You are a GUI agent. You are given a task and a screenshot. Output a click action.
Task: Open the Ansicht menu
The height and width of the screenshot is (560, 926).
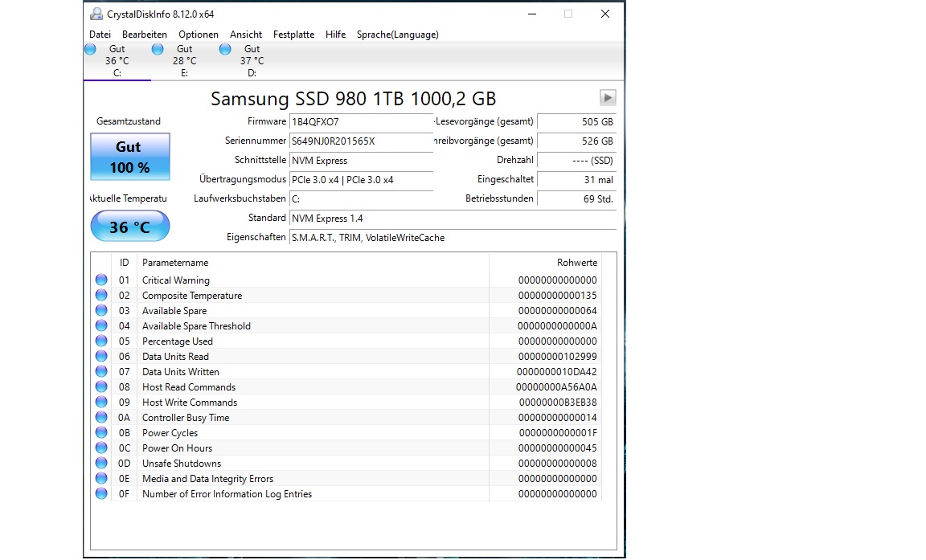246,35
